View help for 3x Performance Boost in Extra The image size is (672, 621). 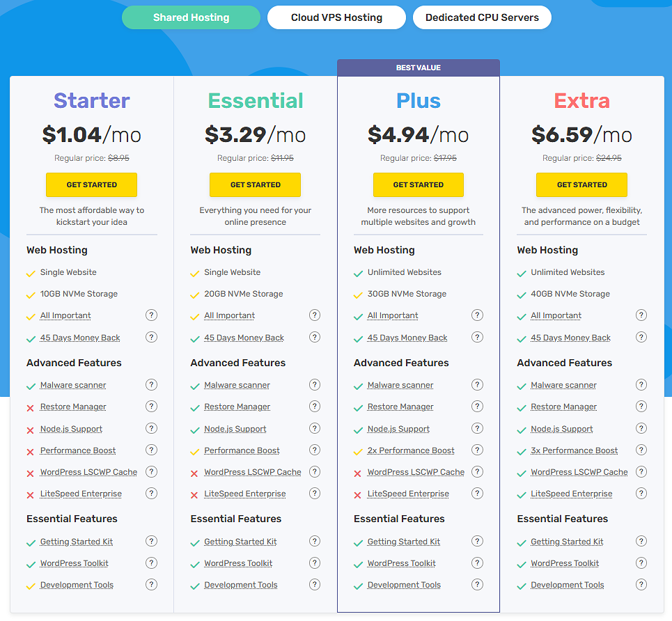[x=641, y=450]
